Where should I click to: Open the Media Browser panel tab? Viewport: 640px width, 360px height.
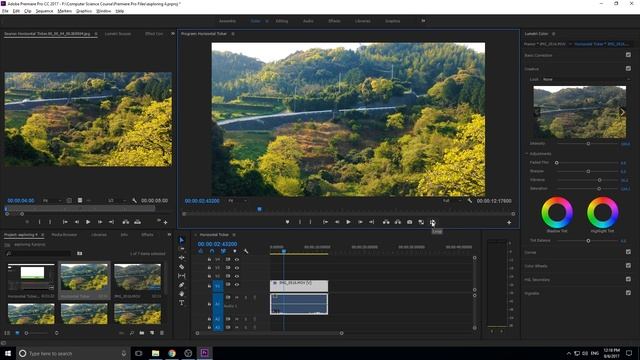click(x=64, y=235)
